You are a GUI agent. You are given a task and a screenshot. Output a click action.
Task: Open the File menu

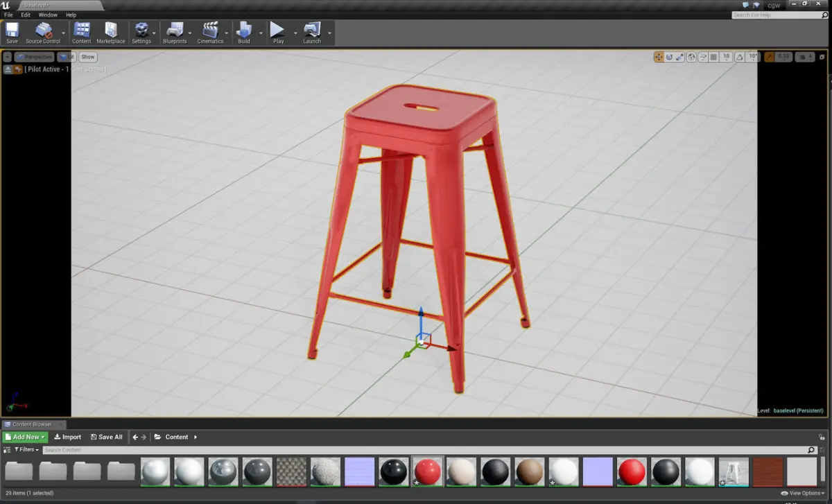tap(8, 15)
